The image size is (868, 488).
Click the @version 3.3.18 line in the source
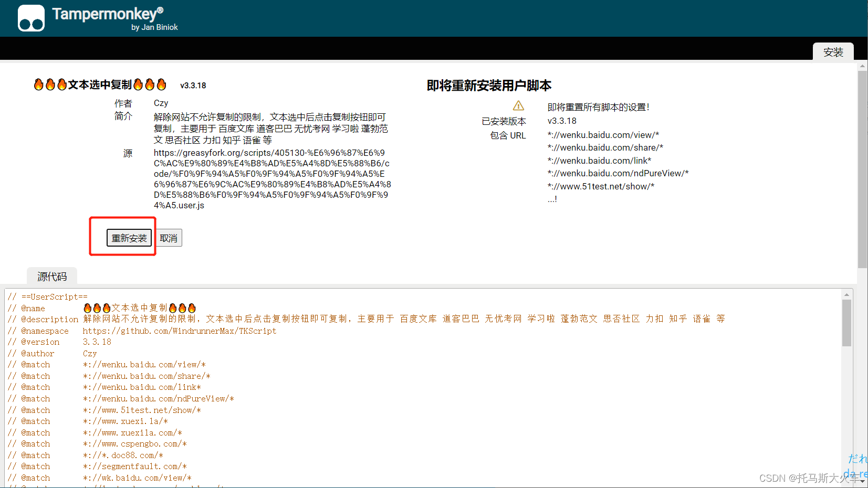click(59, 342)
